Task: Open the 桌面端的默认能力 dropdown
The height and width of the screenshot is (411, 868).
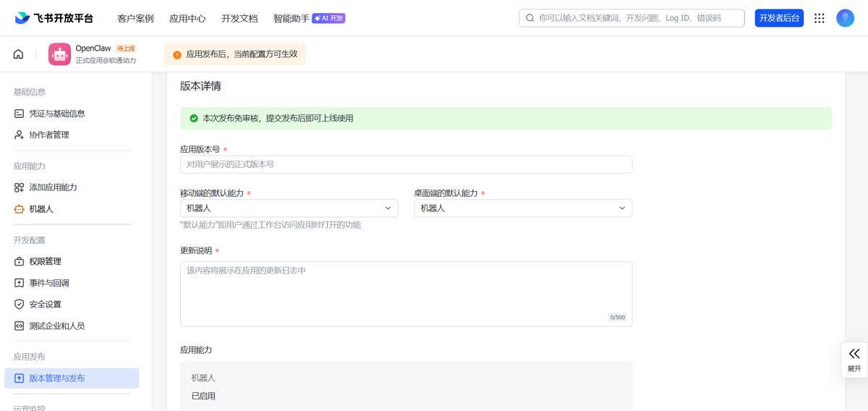Action: coord(523,208)
